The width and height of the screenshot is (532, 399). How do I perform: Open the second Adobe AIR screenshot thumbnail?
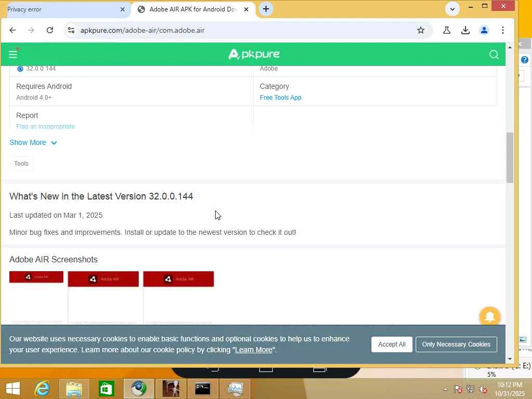103,297
